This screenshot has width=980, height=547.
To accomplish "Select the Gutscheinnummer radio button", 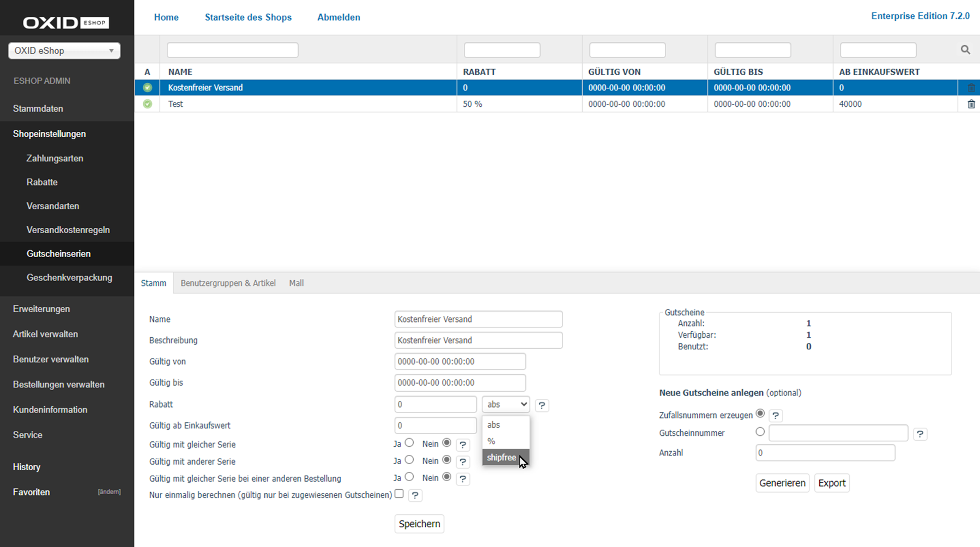I will 760,432.
